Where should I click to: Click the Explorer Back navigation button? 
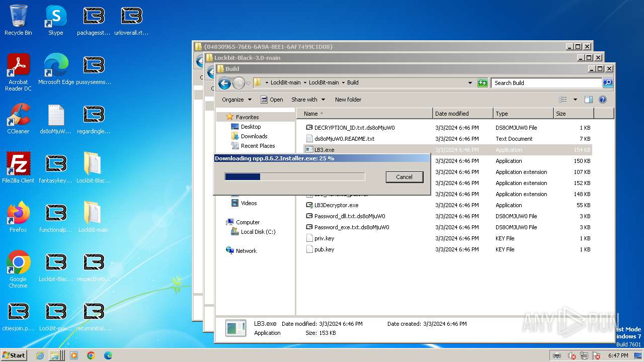224,83
